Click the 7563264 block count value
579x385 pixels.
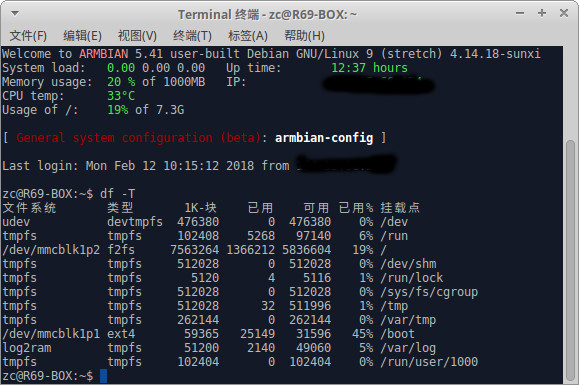[195, 250]
